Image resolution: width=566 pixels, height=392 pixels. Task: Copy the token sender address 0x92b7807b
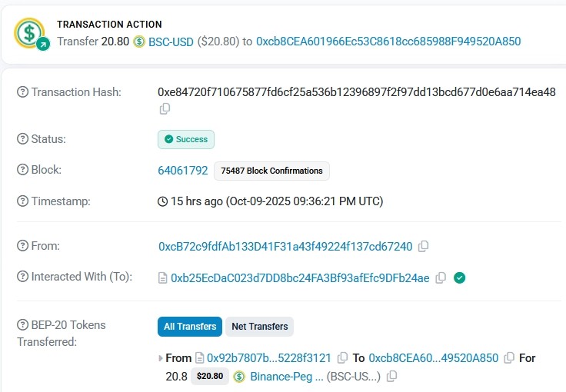[x=343, y=358]
